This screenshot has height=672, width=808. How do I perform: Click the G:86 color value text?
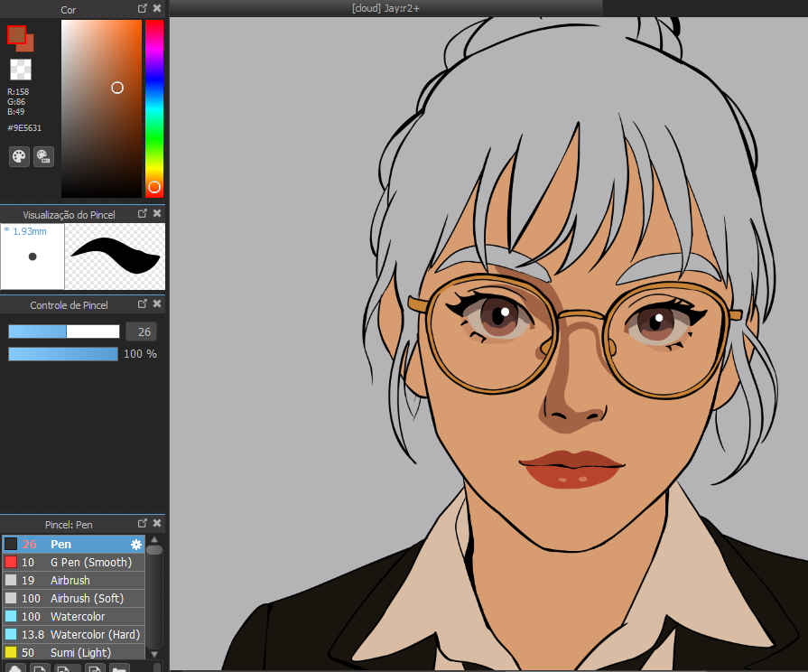point(16,101)
